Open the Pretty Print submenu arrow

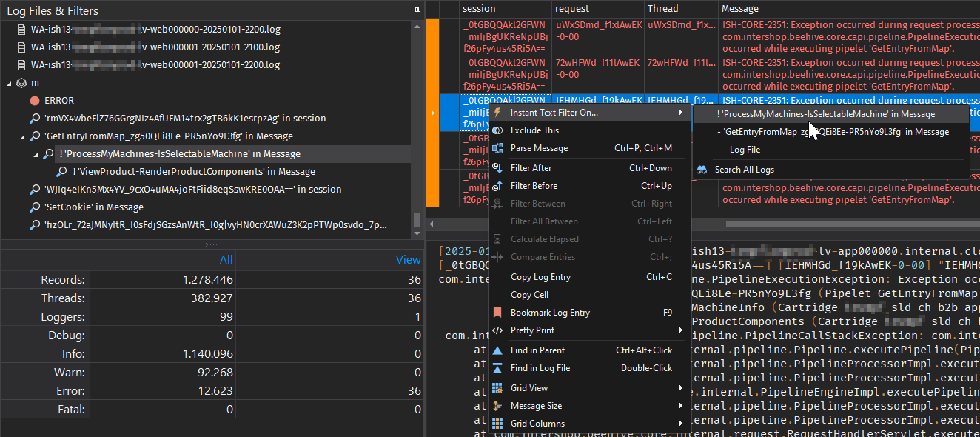point(681,330)
